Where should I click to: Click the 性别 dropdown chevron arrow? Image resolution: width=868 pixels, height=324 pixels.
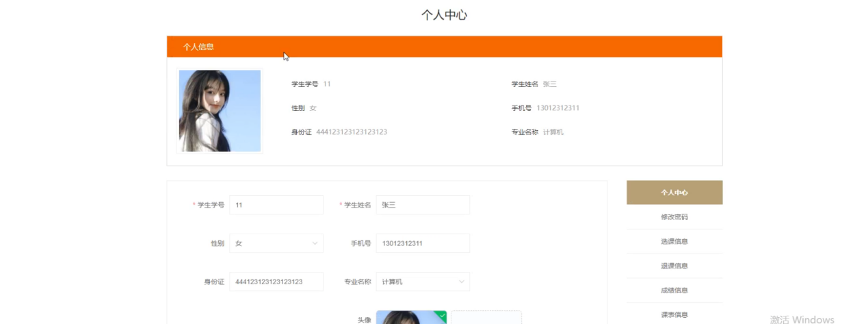315,243
